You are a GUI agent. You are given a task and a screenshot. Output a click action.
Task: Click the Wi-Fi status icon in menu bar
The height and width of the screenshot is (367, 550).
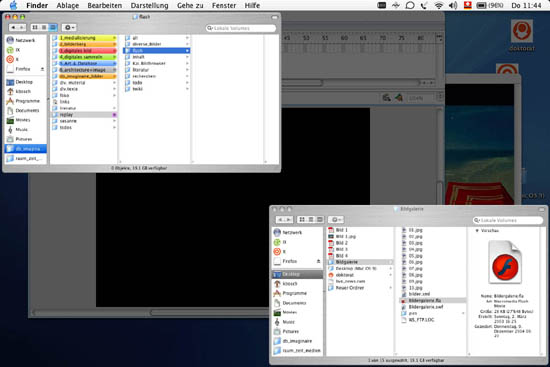(x=438, y=5)
